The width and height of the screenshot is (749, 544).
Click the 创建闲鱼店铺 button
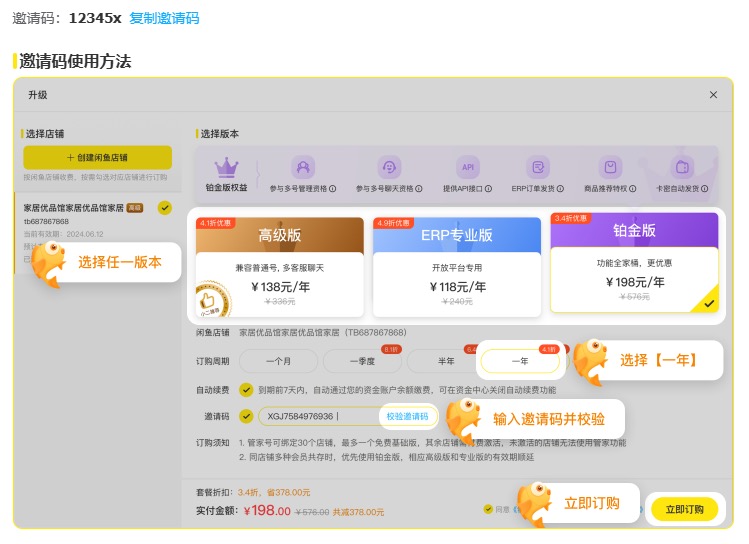tap(97, 157)
